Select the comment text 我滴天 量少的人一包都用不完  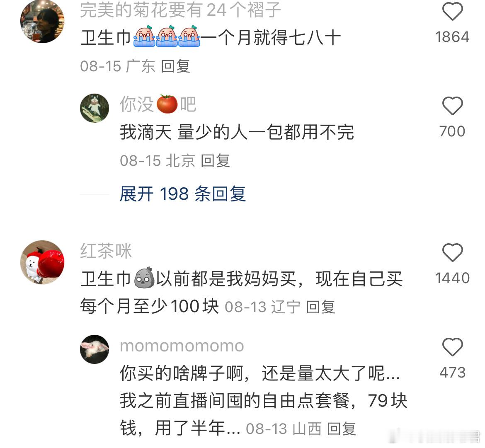tap(237, 132)
